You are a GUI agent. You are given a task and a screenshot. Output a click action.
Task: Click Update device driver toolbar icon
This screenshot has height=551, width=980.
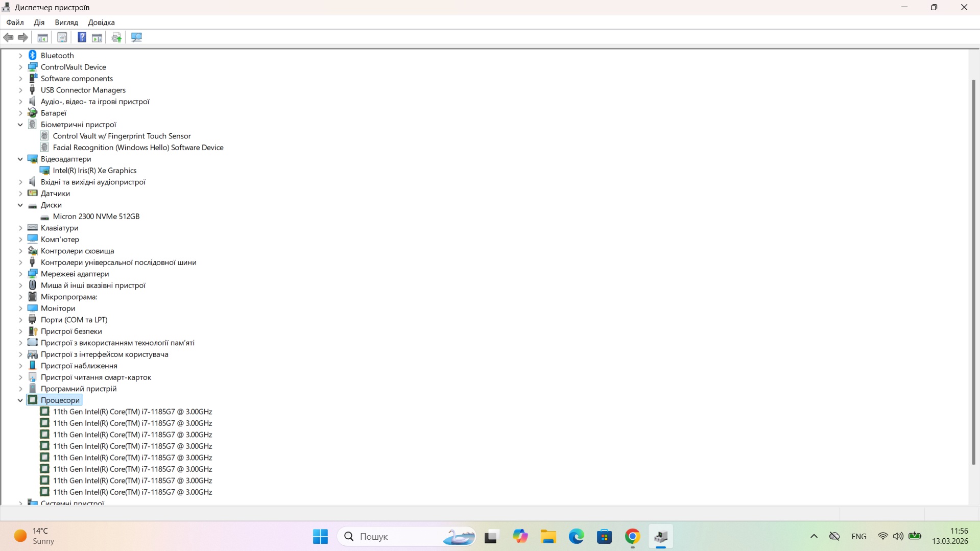(x=116, y=37)
